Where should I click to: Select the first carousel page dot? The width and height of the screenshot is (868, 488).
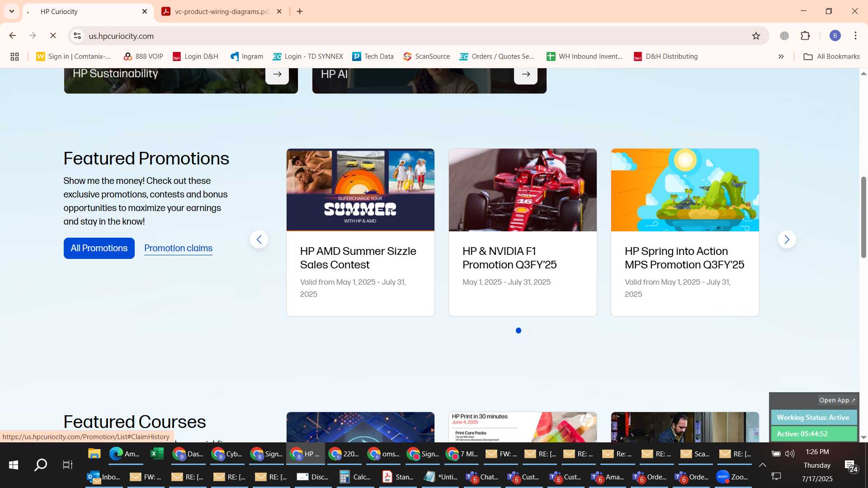click(519, 331)
